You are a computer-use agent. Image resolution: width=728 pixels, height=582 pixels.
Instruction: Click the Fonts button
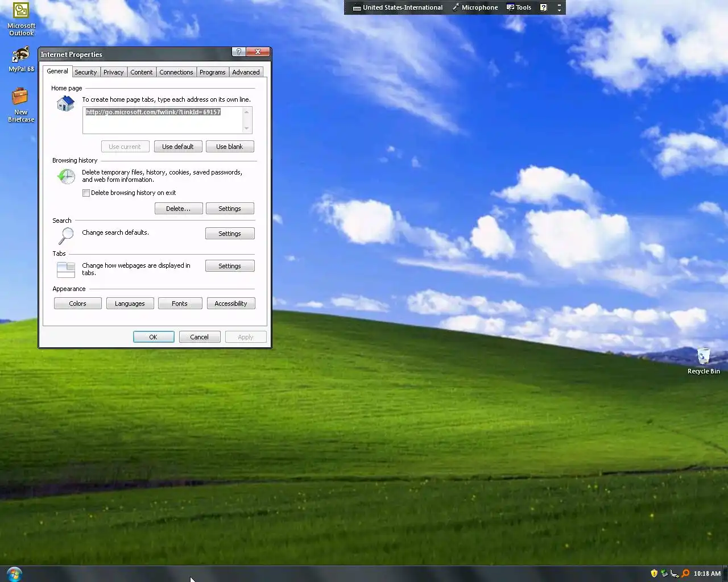point(180,304)
